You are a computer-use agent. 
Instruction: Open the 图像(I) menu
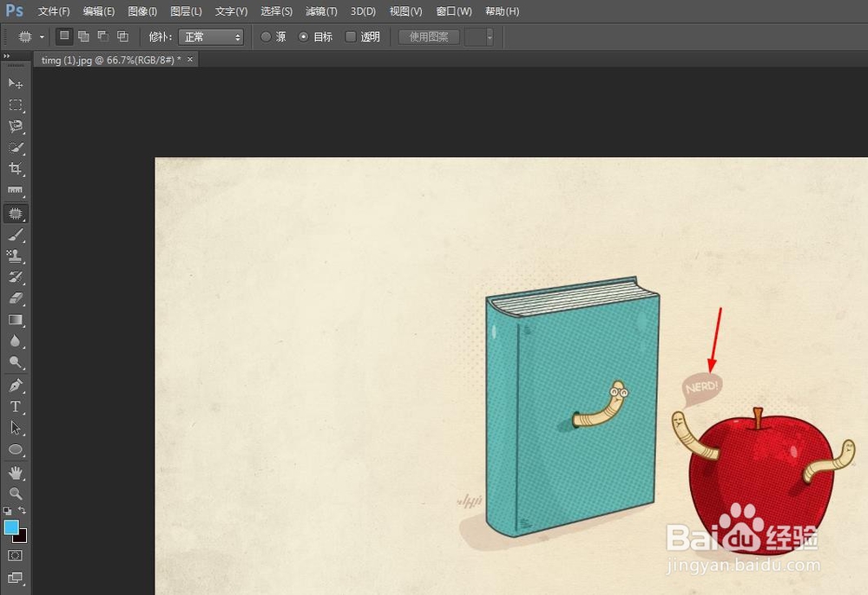pos(142,11)
